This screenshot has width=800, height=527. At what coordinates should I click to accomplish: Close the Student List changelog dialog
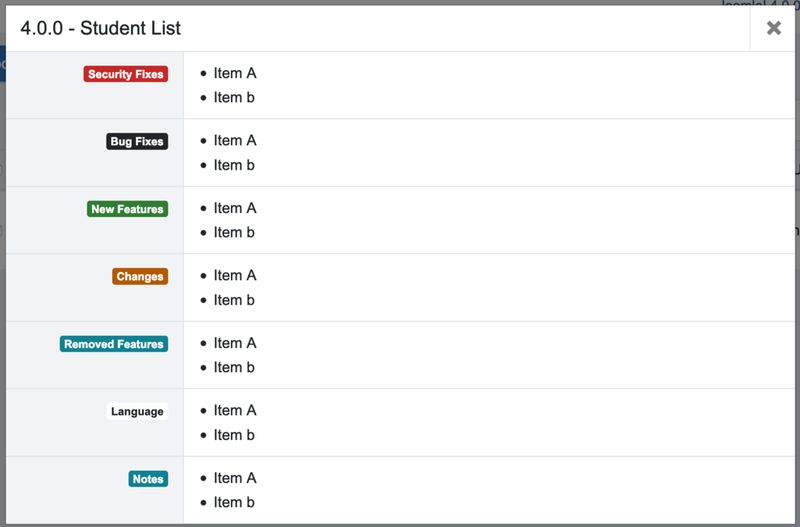coord(773,28)
